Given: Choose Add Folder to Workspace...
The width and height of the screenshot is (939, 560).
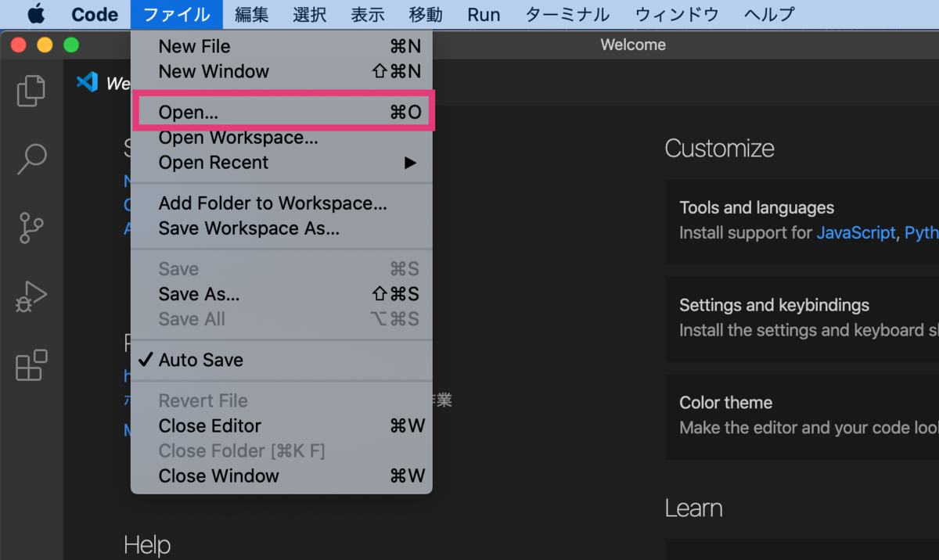Looking at the screenshot, I should coord(282,203).
